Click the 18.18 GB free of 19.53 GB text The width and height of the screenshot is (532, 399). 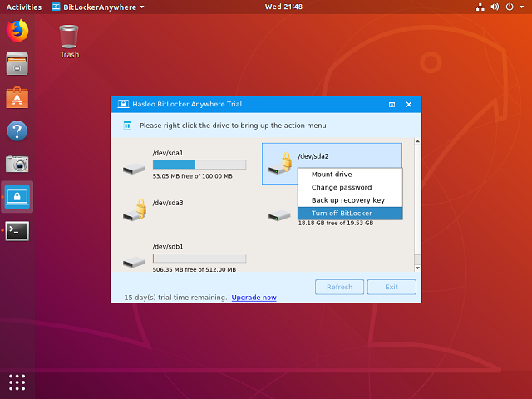pyautogui.click(x=336, y=223)
